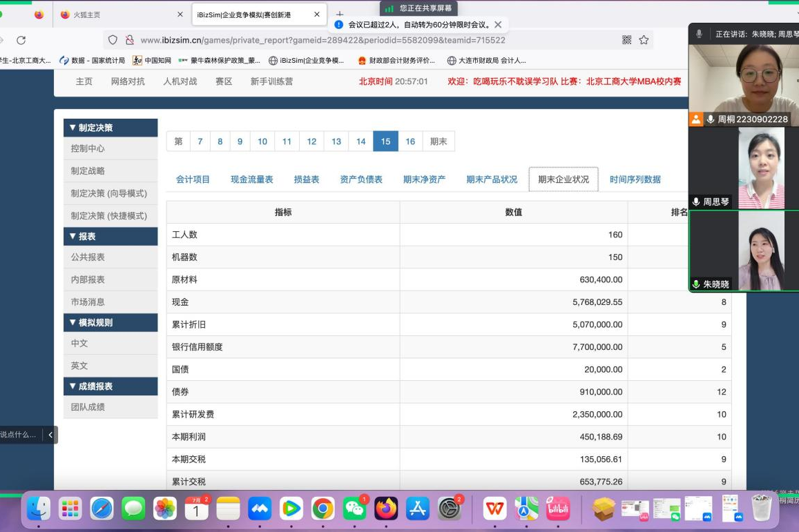Switch to the 现金流量表 tab
This screenshot has width=799, height=532.
pyautogui.click(x=251, y=179)
